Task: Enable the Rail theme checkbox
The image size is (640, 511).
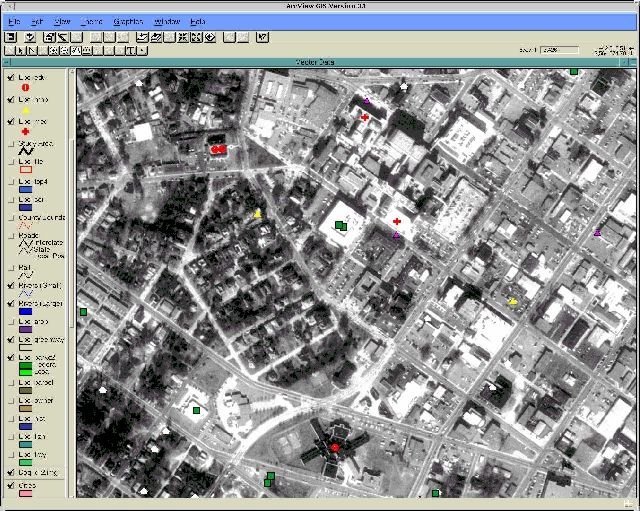Action: [11, 267]
